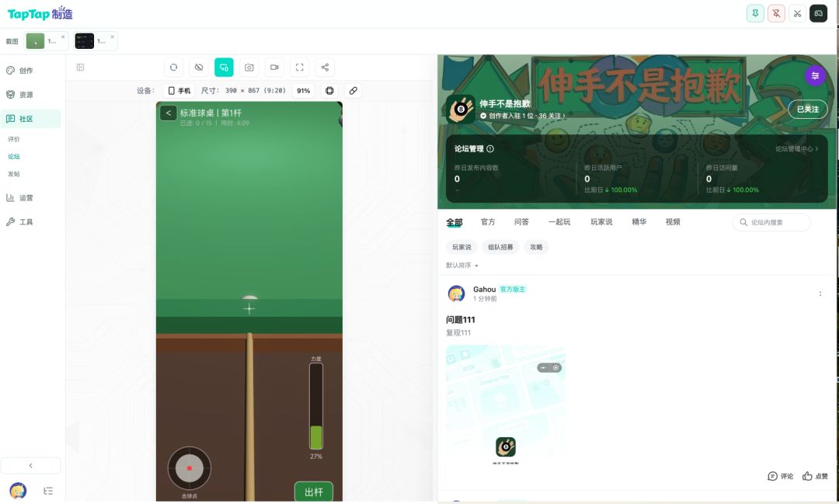Click the user avatar at sidebar bottom
The width and height of the screenshot is (839, 504).
18,491
